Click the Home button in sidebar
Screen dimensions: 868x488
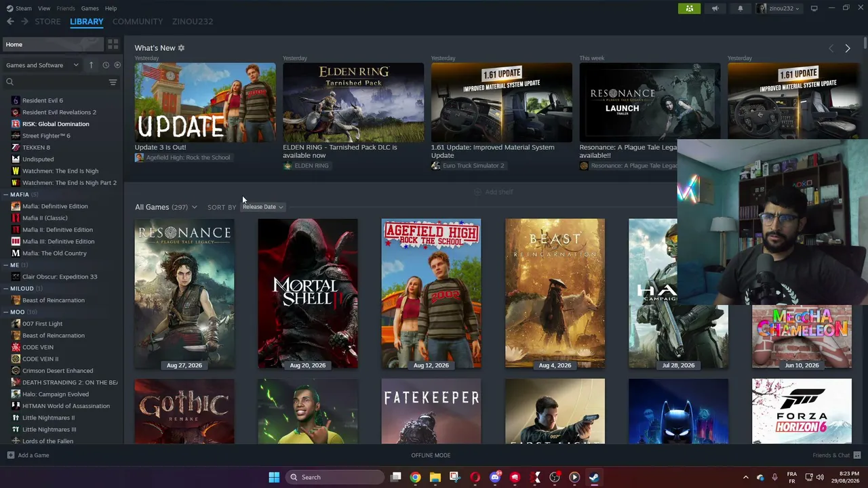point(52,44)
